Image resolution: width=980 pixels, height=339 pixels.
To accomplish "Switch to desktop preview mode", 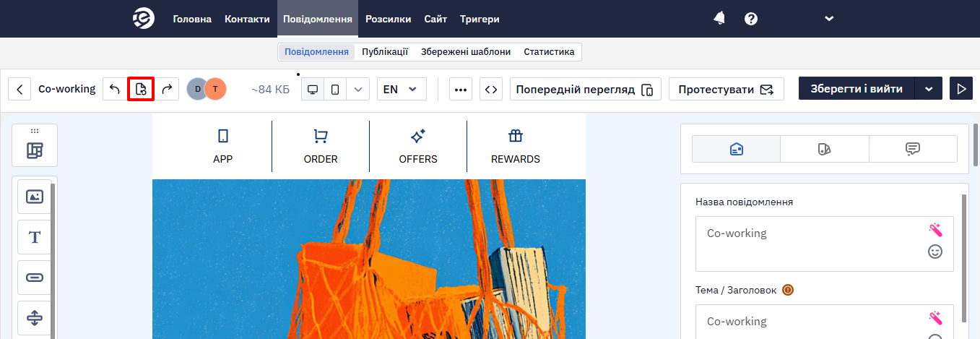I will click(x=313, y=90).
